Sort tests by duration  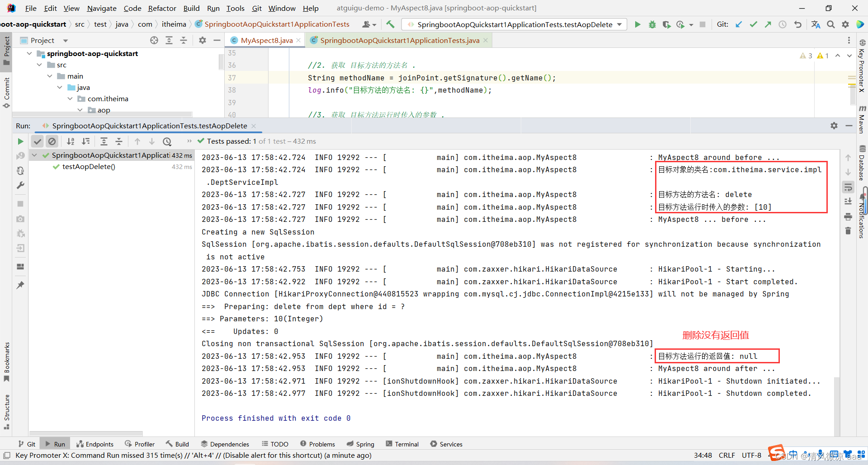tap(86, 141)
